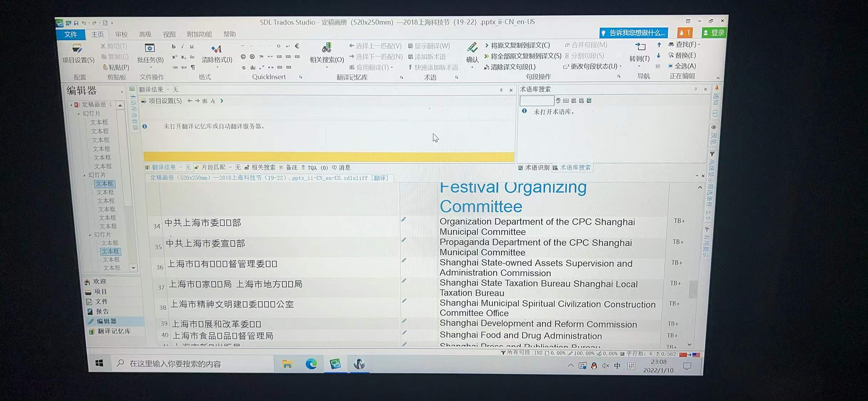Open 翻译记忆库 (Translation Memories) view
868x401 pixels.
point(110,331)
